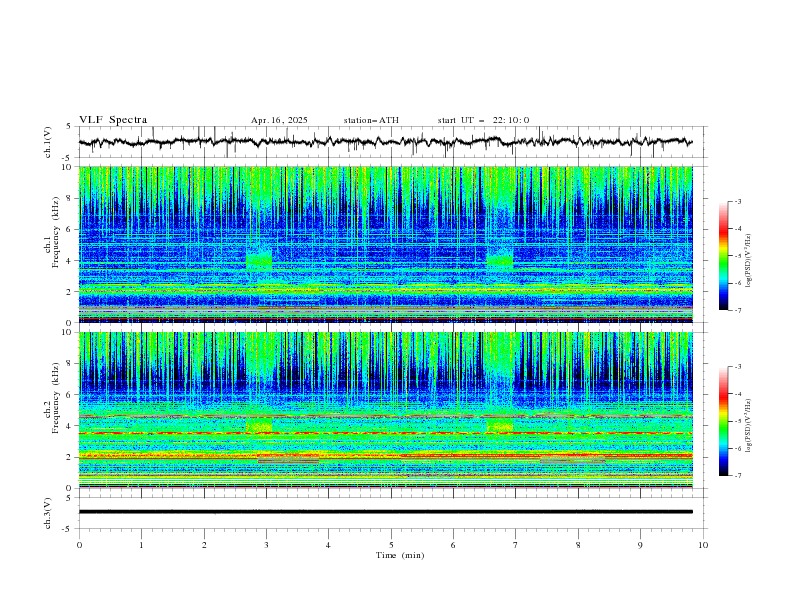
Task: Click the ch.2 spectrogram color bar
Action: coord(724,421)
